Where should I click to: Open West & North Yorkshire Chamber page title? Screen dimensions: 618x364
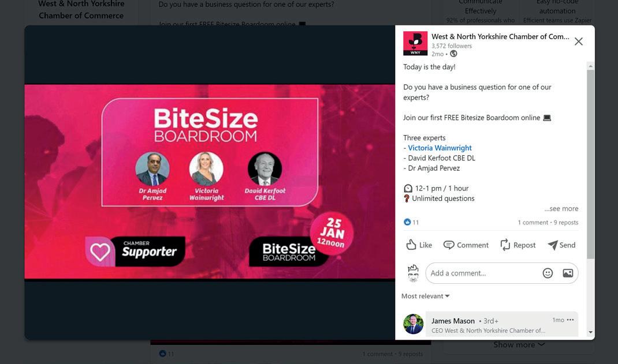(x=500, y=36)
